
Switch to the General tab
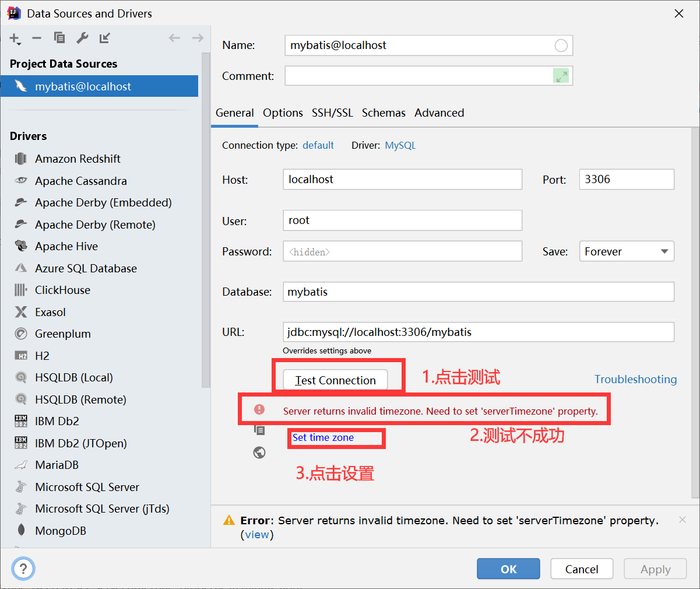[235, 113]
